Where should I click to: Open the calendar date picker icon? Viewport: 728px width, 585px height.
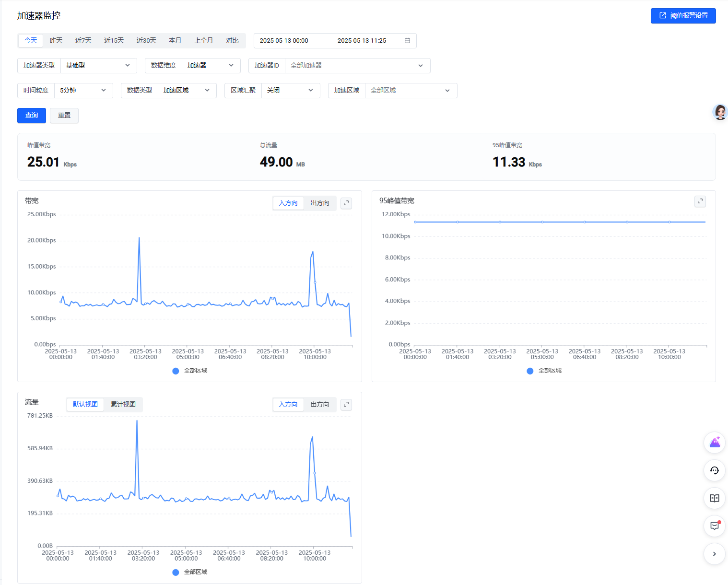[407, 41]
